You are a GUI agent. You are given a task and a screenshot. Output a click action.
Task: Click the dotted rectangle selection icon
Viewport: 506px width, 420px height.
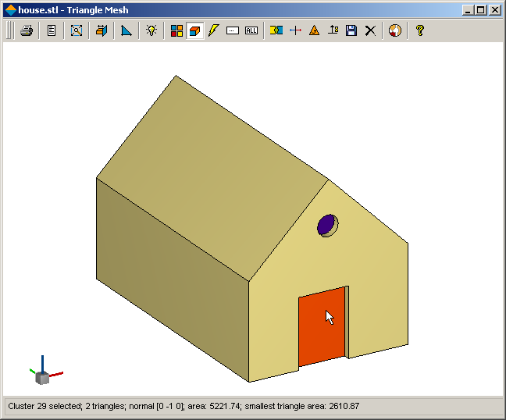click(x=233, y=30)
